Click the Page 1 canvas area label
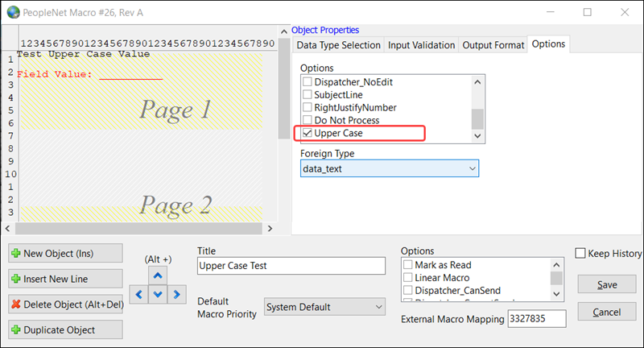Viewport: 644px width, 348px height. (x=175, y=110)
